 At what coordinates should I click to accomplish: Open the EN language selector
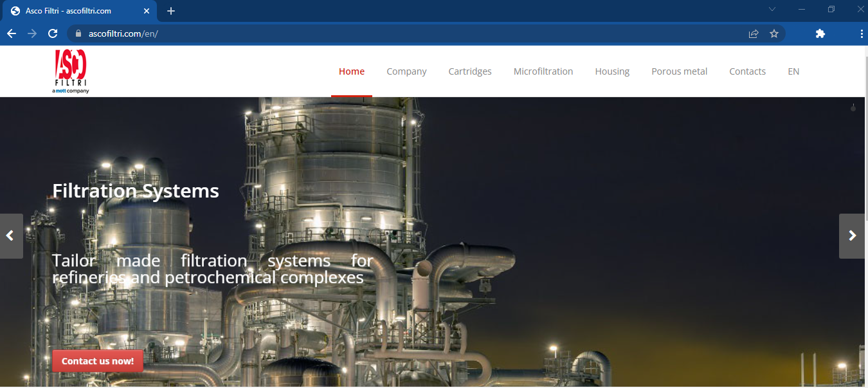793,71
